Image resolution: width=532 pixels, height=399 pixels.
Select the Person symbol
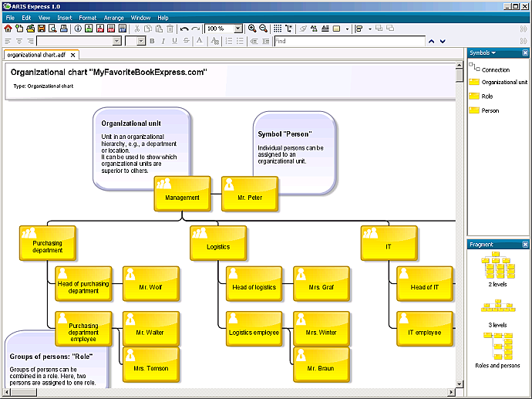(484, 110)
